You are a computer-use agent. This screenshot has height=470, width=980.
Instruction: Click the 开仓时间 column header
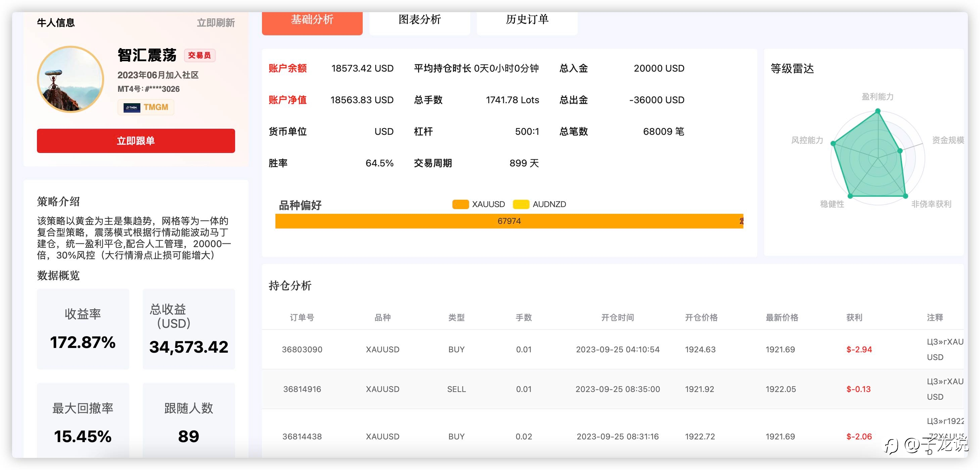[x=617, y=317]
